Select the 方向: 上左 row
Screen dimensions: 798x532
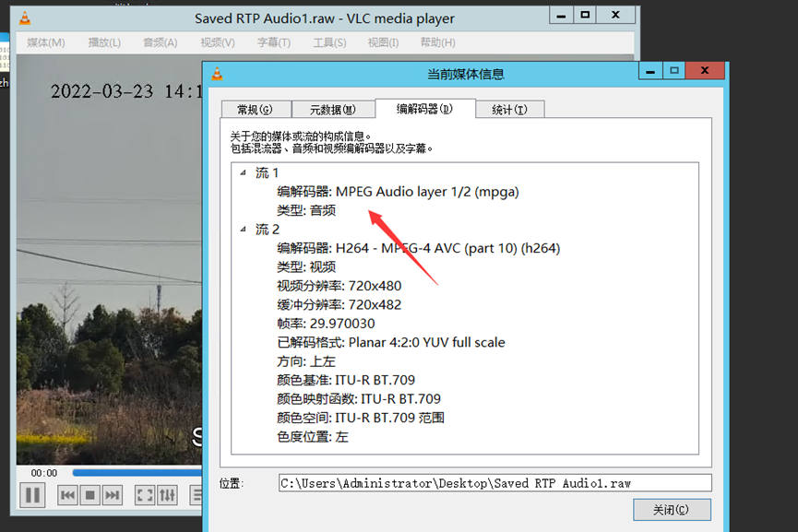coord(306,361)
